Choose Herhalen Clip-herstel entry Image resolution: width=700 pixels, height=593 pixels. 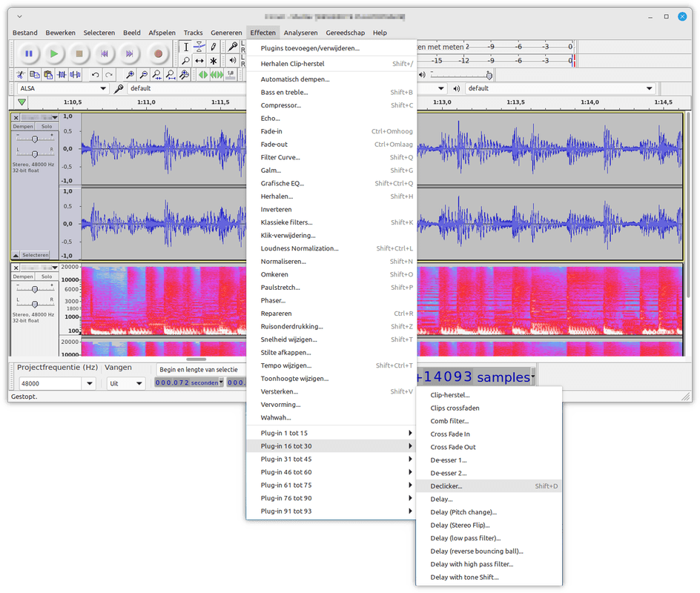(331, 64)
